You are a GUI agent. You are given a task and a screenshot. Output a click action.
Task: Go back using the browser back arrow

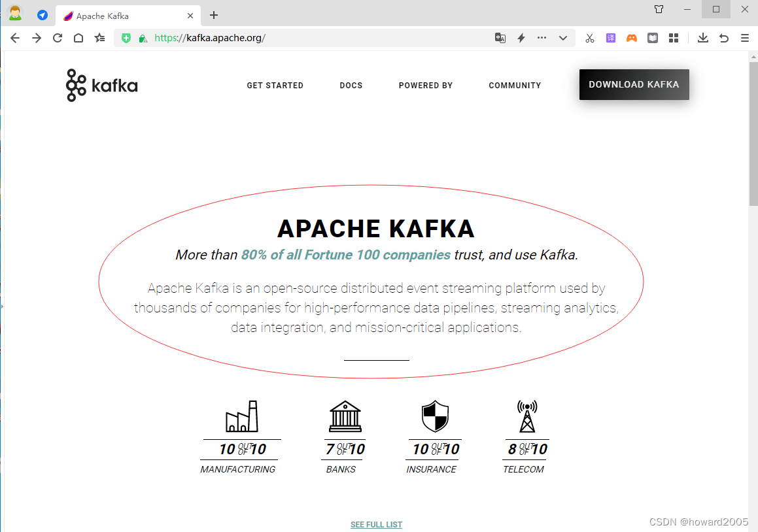[15, 38]
